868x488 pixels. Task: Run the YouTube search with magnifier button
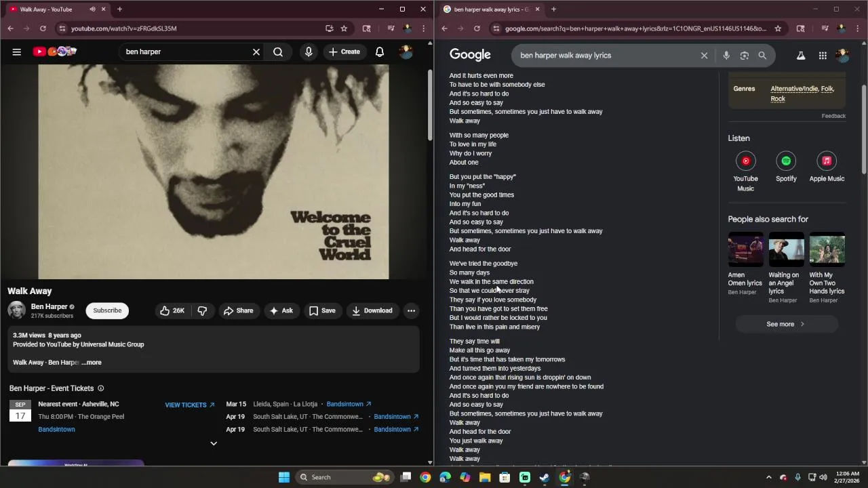point(278,52)
